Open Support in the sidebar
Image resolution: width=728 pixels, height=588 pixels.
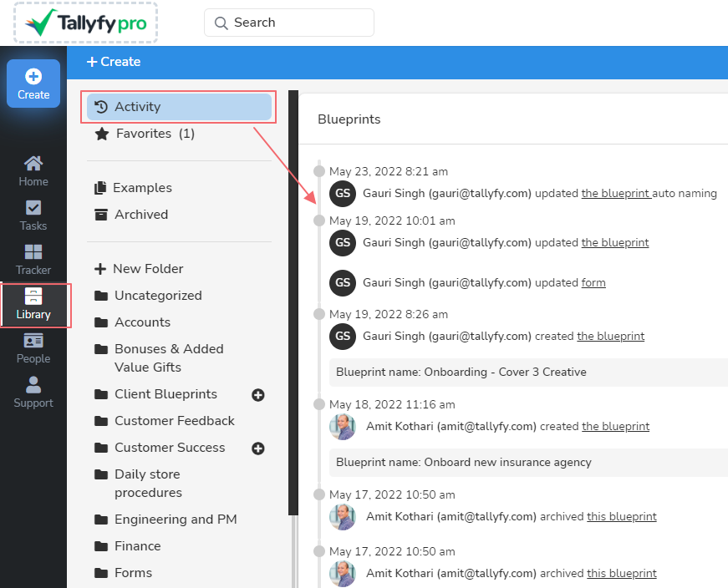[33, 393]
